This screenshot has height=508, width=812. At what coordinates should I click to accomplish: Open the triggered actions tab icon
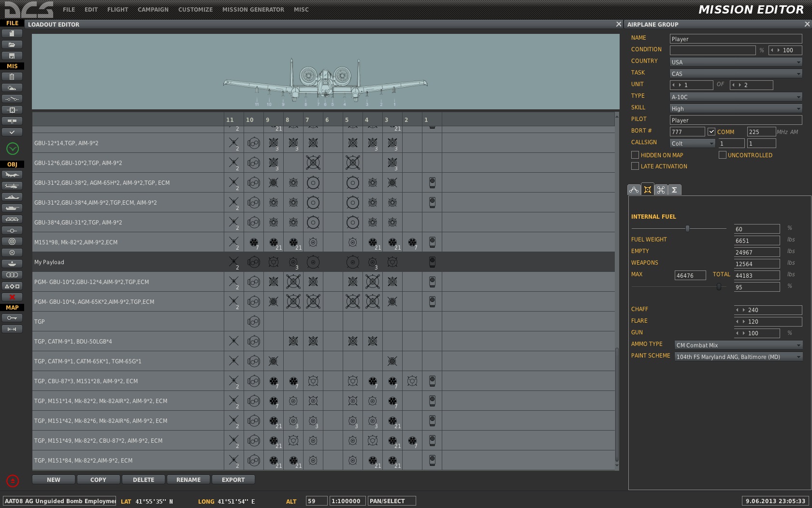coord(661,190)
